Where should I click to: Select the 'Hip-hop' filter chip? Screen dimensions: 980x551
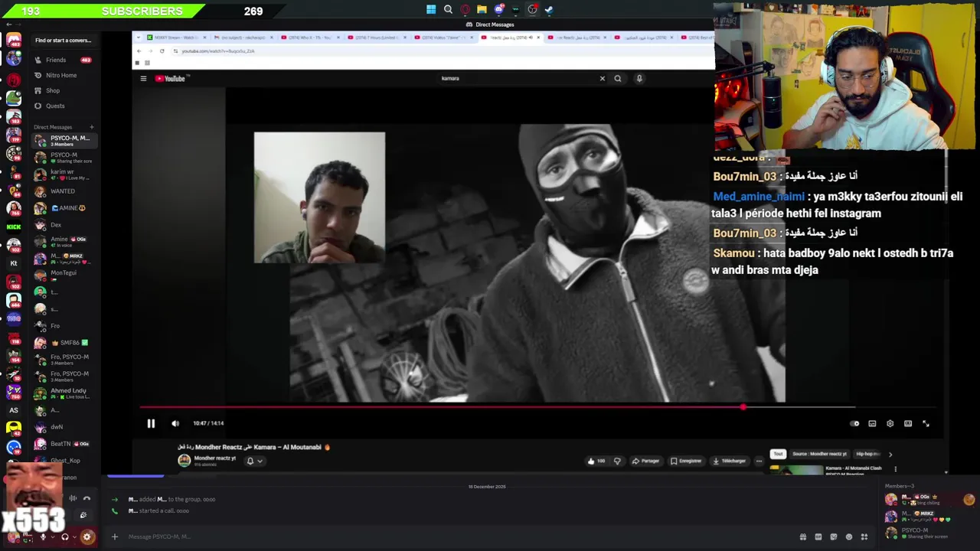tap(867, 454)
